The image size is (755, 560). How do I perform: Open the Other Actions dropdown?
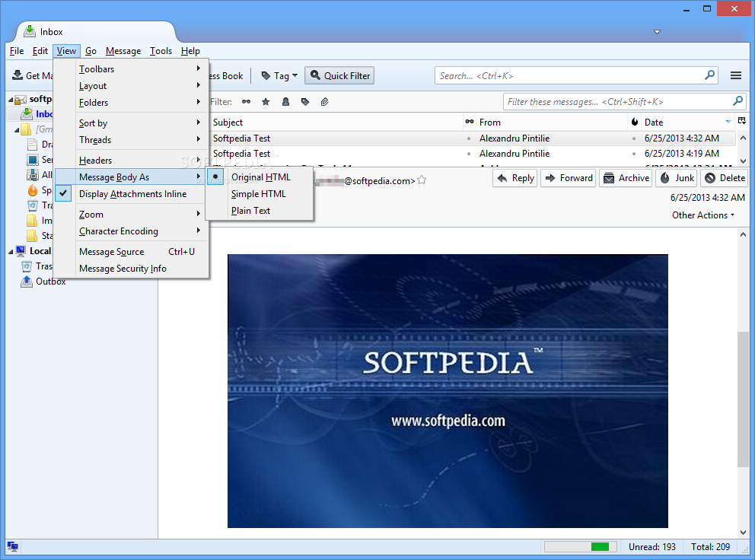click(703, 215)
